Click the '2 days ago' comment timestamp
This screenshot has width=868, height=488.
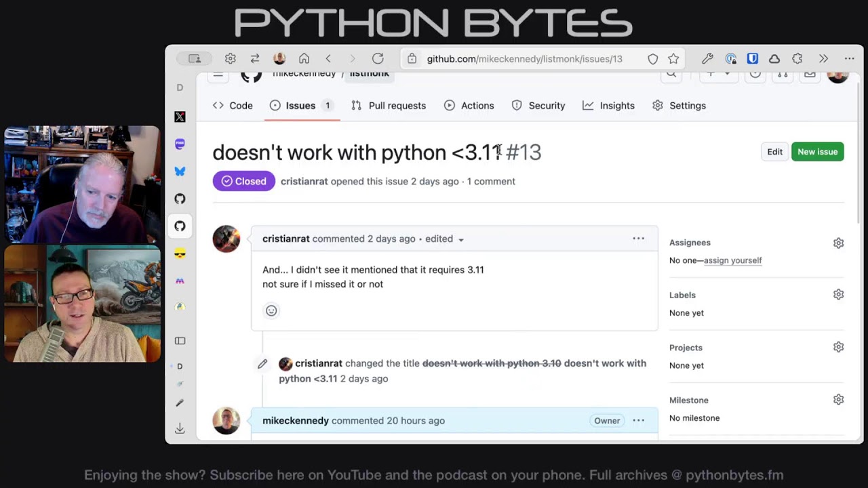[x=391, y=239]
